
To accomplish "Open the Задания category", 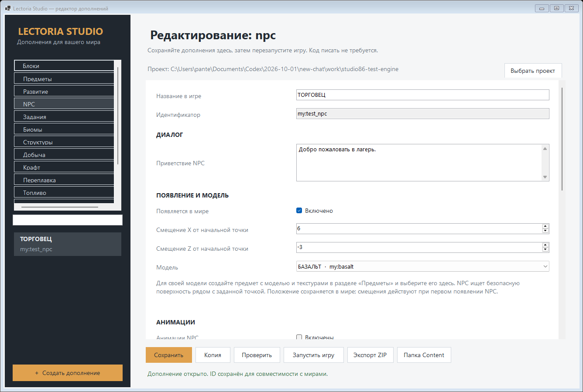I will [64, 116].
